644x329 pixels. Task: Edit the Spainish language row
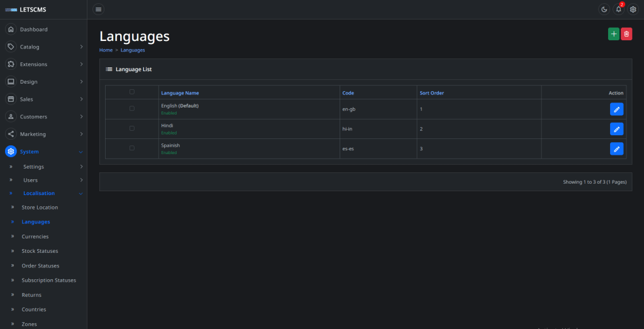pyautogui.click(x=616, y=149)
